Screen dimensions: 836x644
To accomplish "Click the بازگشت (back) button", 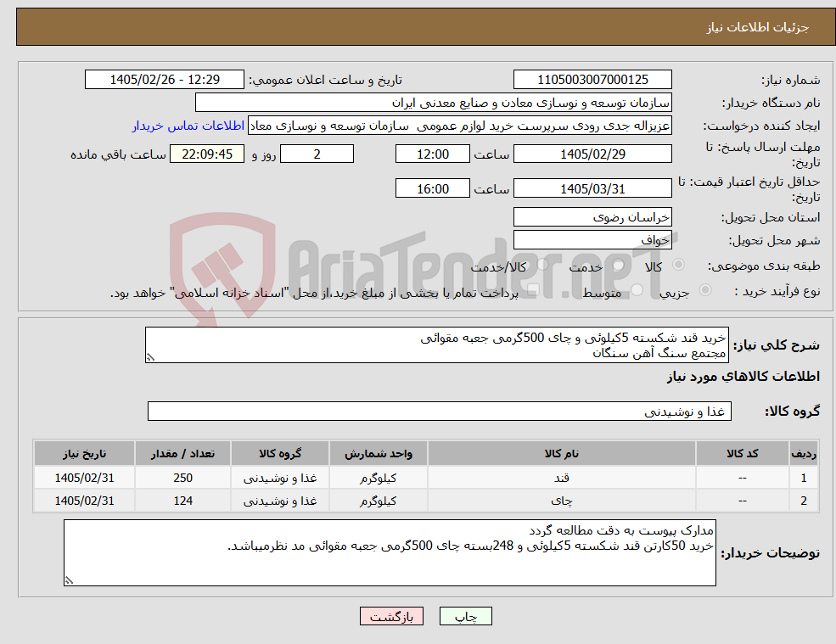I will (391, 616).
